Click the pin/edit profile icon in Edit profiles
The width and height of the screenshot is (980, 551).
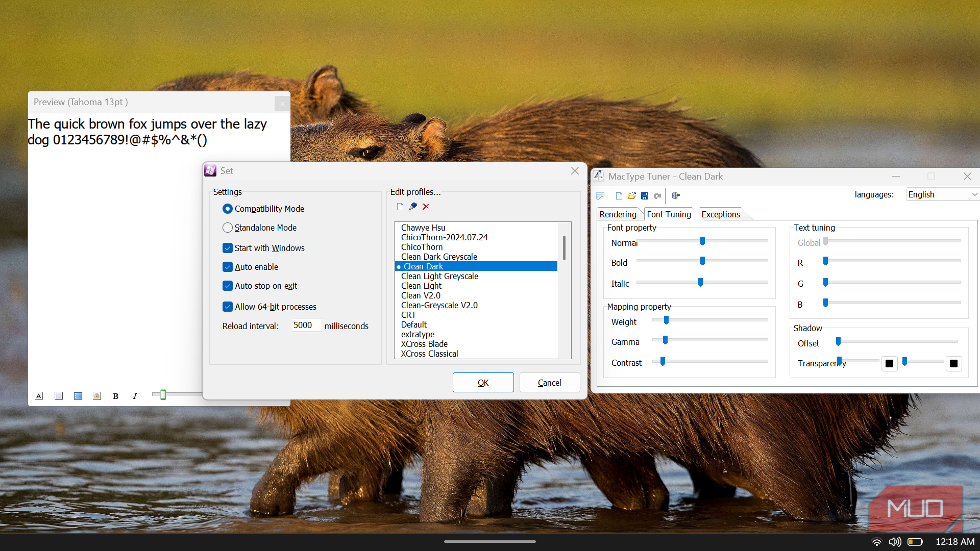pos(413,207)
